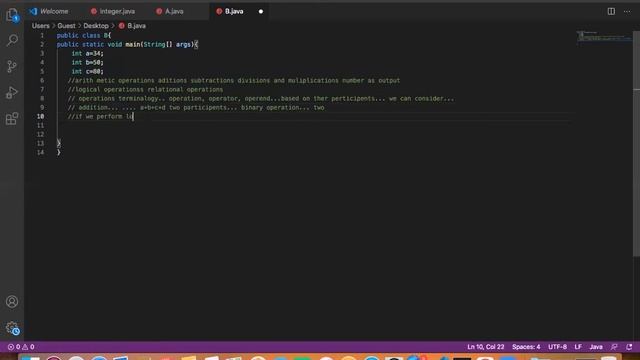640x360 pixels.
Task: Open the feedback icon in status bar
Action: [614, 347]
